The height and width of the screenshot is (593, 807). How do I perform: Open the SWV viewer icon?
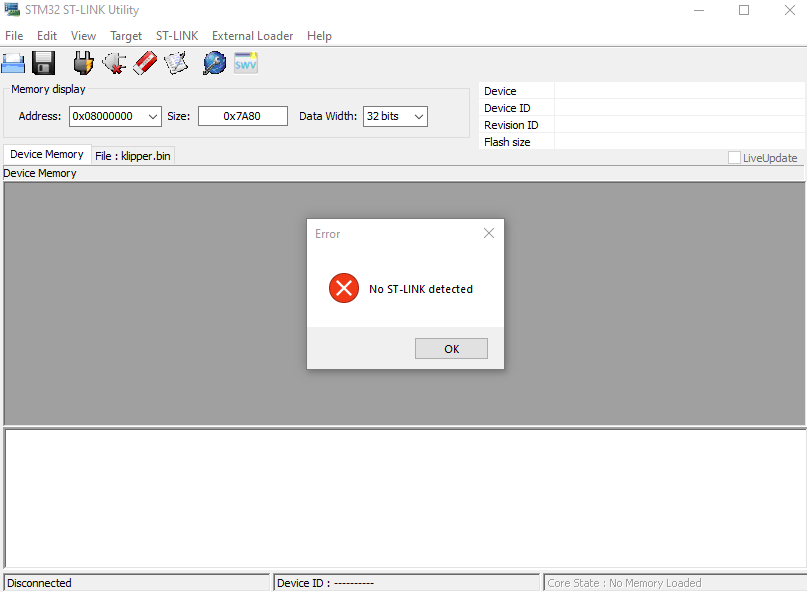[x=246, y=64]
